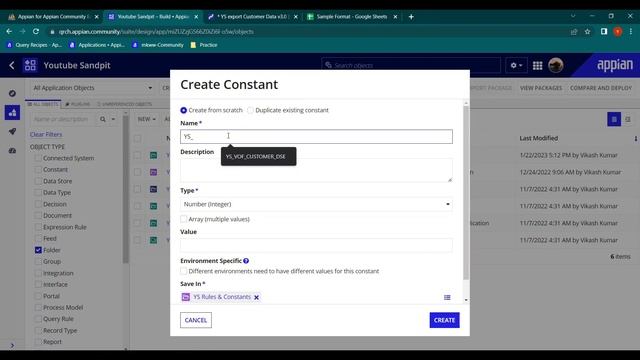Click dialog scrollbar down arrow

tap(466, 300)
